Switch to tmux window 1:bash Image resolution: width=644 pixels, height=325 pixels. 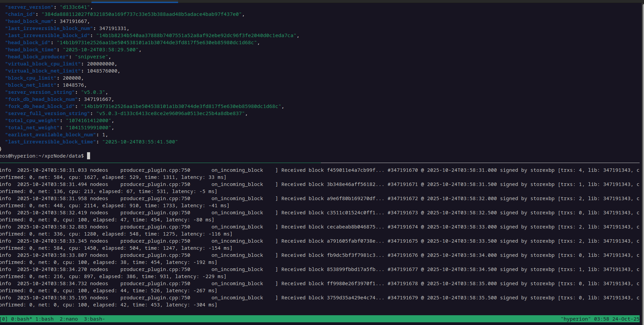click(45, 319)
